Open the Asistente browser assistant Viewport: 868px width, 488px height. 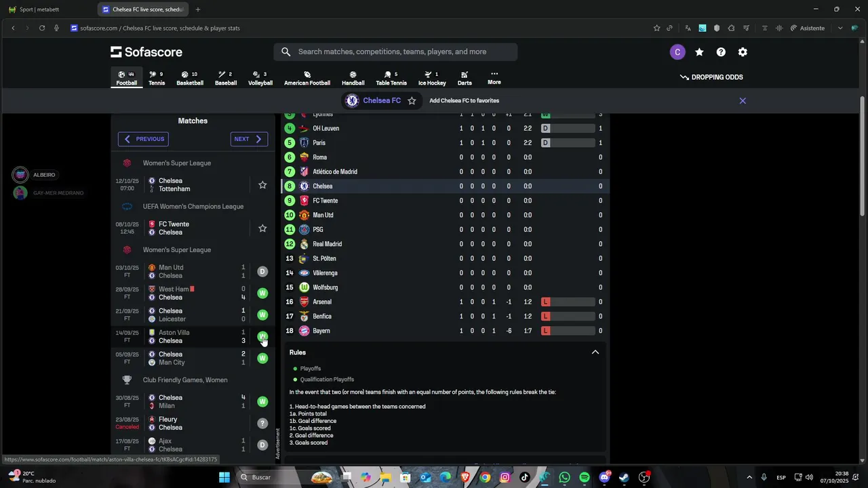click(x=808, y=28)
